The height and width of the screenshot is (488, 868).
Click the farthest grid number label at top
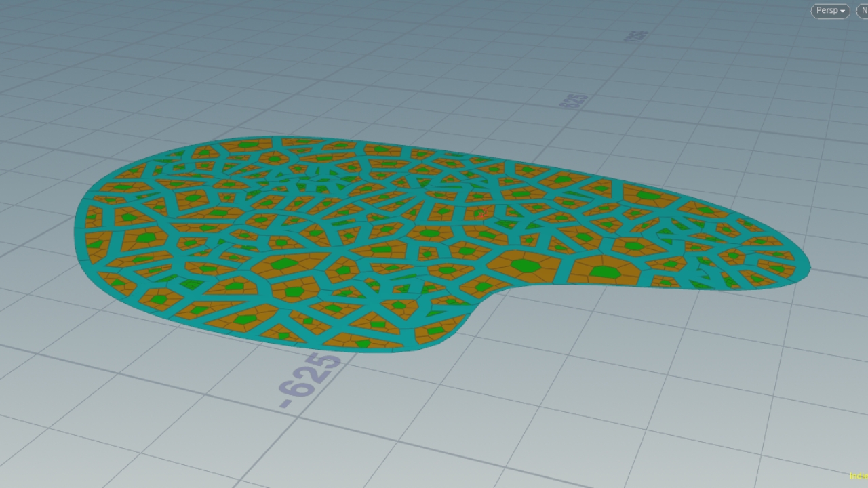tap(635, 35)
